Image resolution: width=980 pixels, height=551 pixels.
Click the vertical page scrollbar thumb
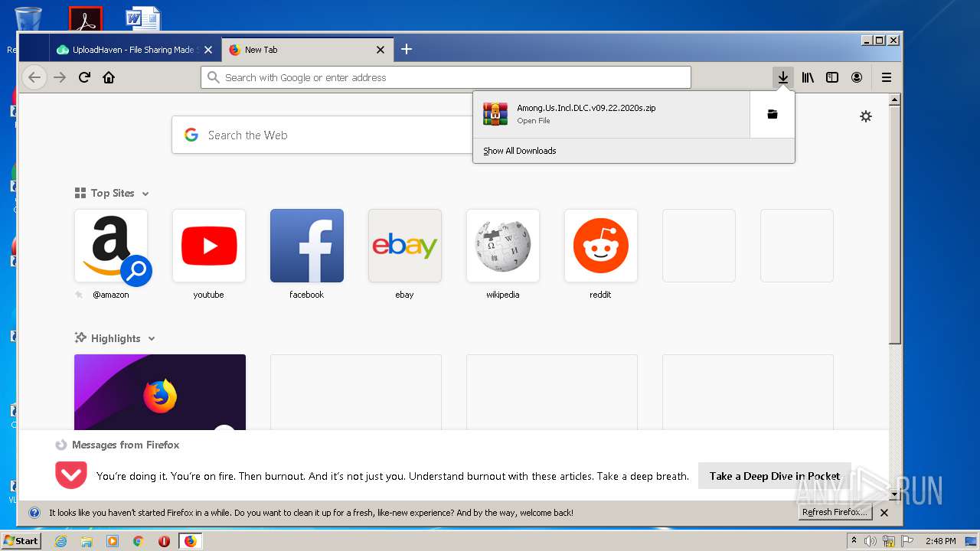point(895,224)
